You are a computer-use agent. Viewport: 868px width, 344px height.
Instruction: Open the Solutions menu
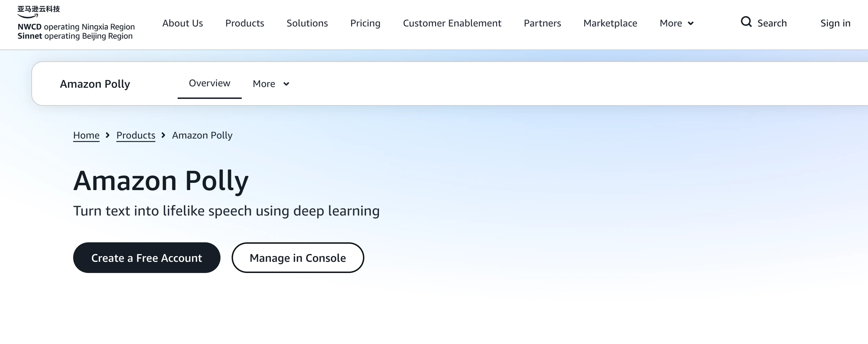(307, 23)
